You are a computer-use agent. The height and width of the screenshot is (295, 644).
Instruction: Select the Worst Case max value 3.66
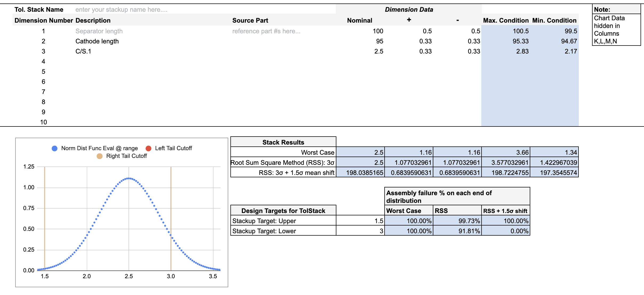pyautogui.click(x=506, y=152)
